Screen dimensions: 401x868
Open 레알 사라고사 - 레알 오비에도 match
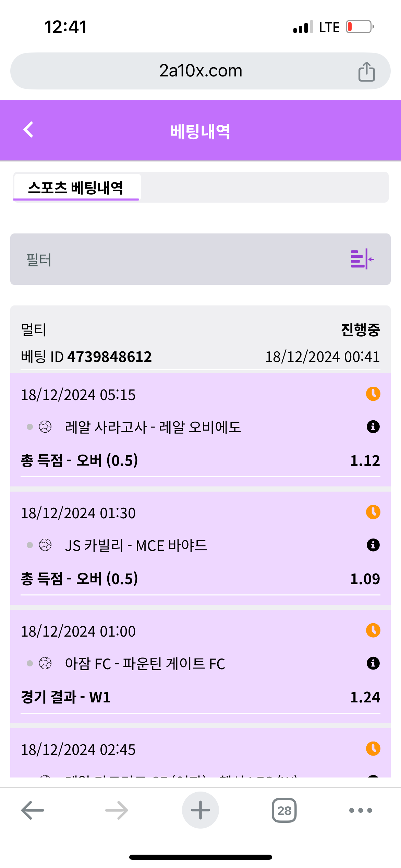click(153, 427)
